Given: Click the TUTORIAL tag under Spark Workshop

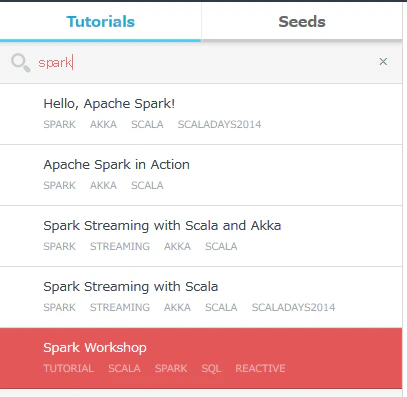Looking at the screenshot, I should click(68, 368).
